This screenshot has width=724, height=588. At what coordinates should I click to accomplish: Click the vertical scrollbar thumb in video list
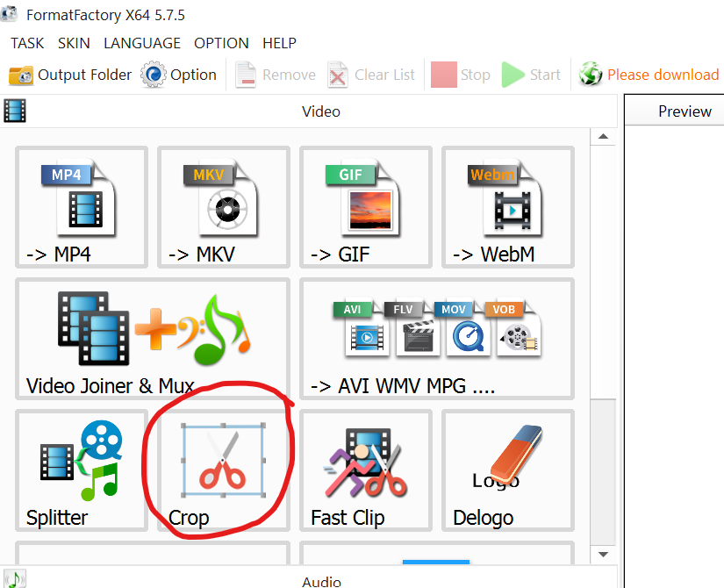[x=603, y=472]
